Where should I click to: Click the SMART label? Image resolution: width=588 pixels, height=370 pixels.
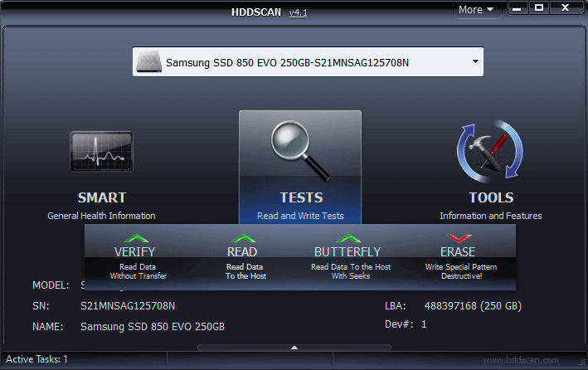102,197
